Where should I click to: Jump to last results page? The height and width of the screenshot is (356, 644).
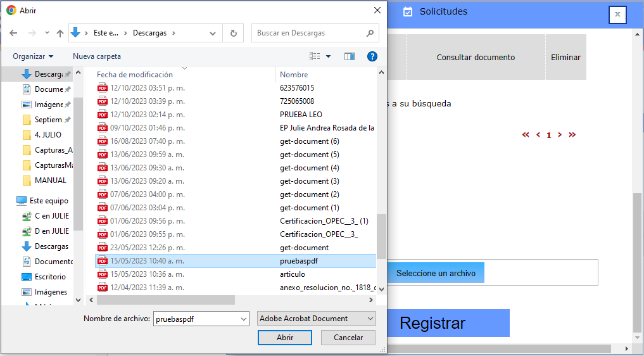pyautogui.click(x=572, y=135)
